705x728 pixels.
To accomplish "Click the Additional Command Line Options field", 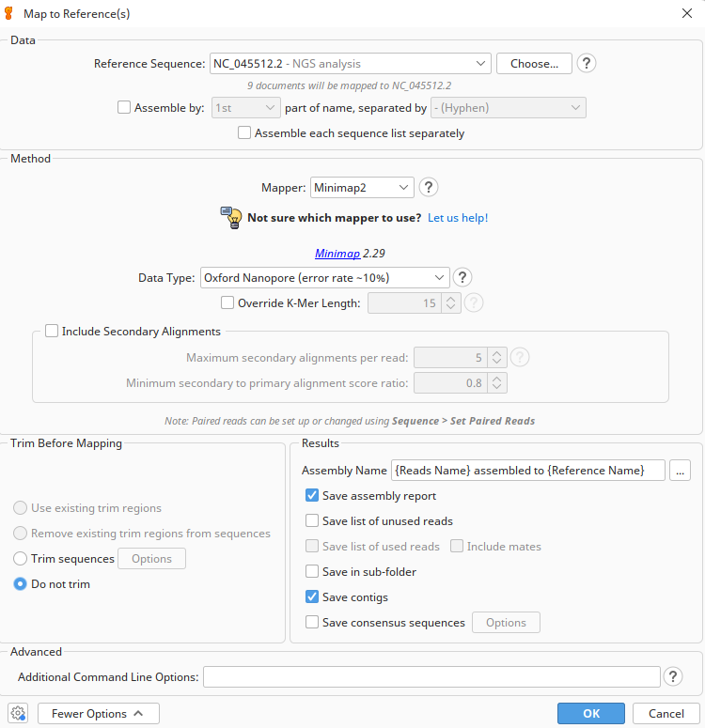I will pos(431,676).
